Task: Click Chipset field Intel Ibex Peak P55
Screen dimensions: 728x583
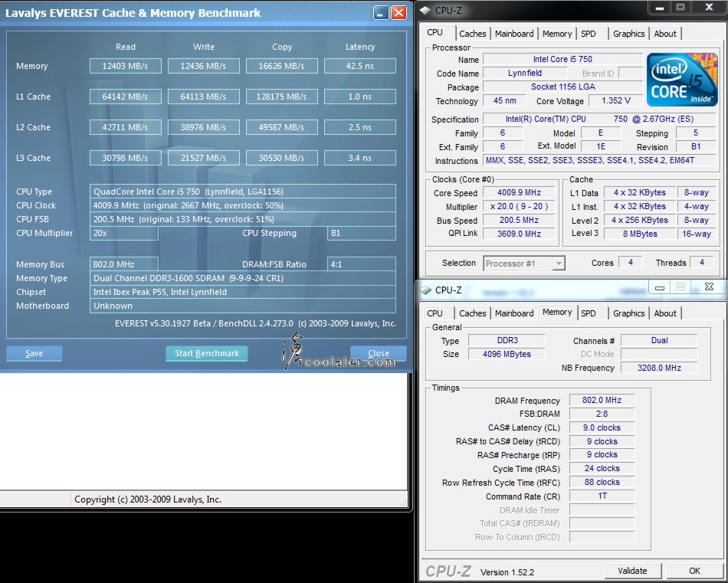Action: pos(242,292)
